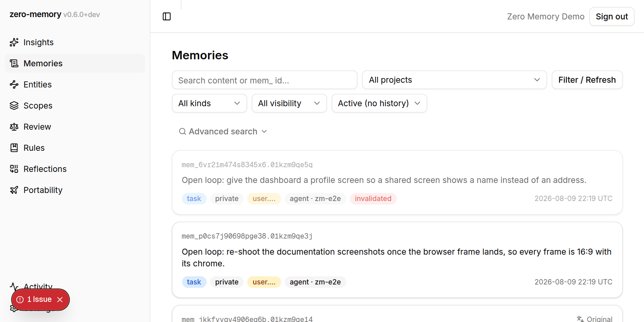Click the Insights sparkle icon
The image size is (644, 322).
tap(14, 42)
